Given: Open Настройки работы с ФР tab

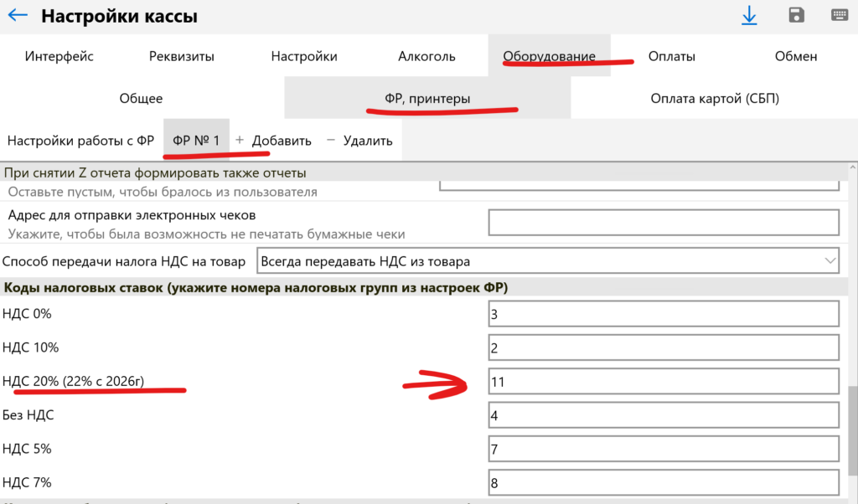Looking at the screenshot, I should tap(80, 141).
